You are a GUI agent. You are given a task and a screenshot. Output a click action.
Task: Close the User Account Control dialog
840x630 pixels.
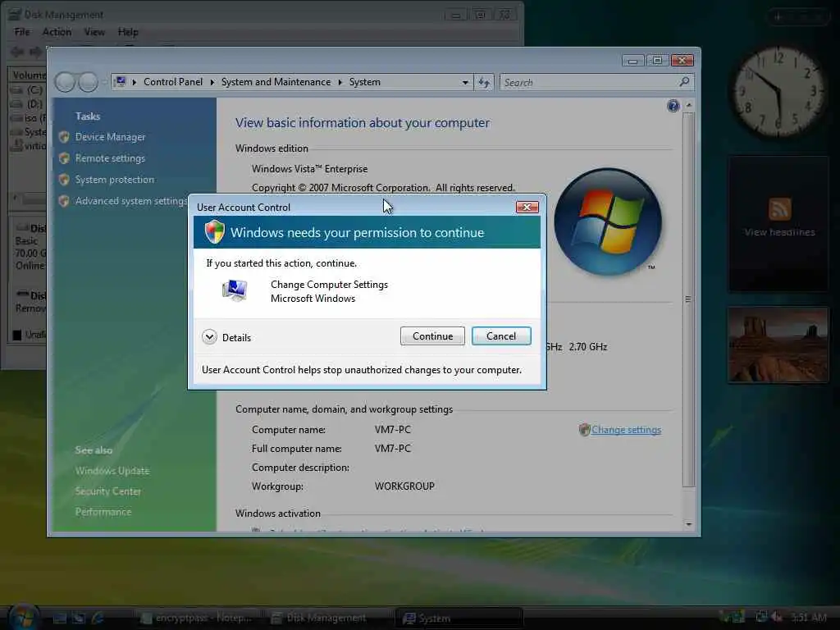[x=527, y=208]
